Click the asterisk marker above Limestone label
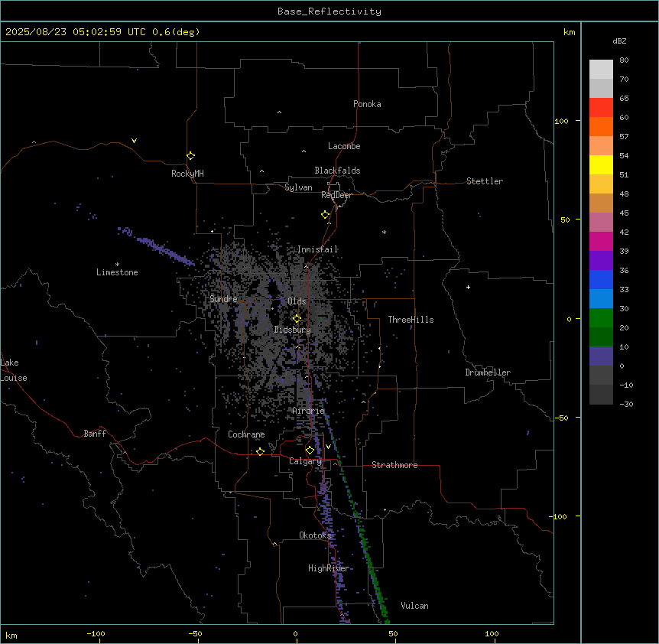Image resolution: width=659 pixels, height=644 pixels. [x=117, y=265]
